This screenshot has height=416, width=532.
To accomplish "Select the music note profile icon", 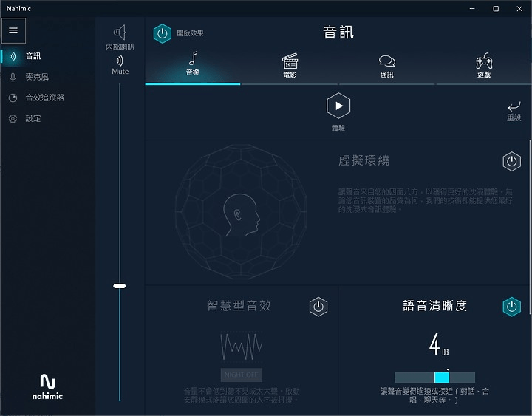I will (193, 58).
